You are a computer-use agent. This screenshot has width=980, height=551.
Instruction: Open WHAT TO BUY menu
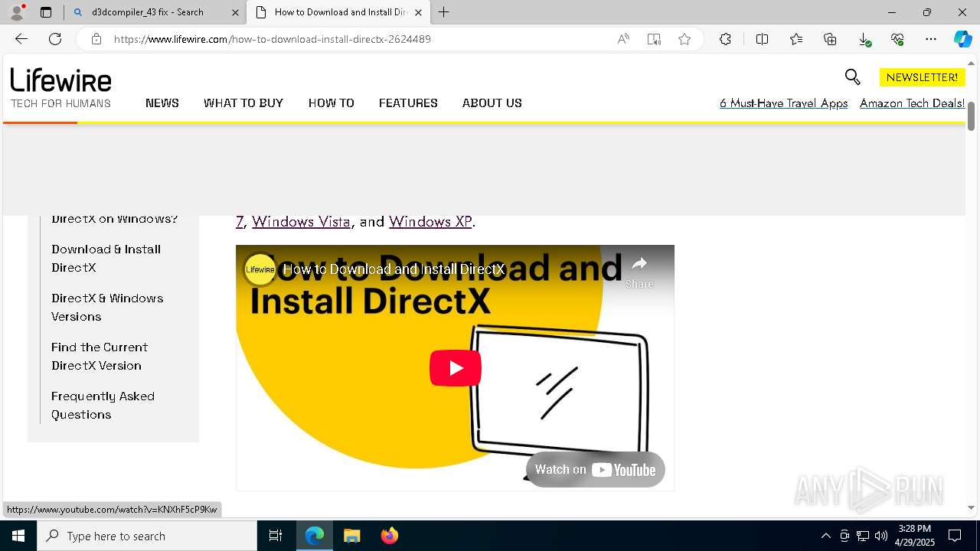pos(243,103)
